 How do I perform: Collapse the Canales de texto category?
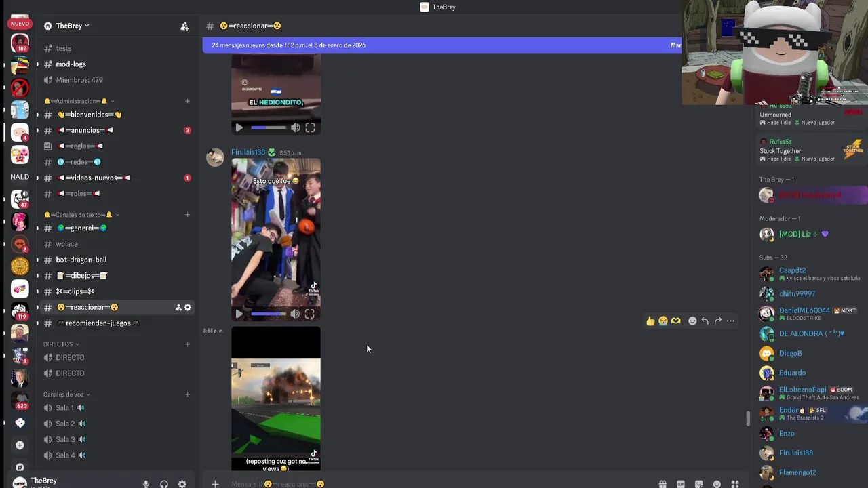(82, 215)
